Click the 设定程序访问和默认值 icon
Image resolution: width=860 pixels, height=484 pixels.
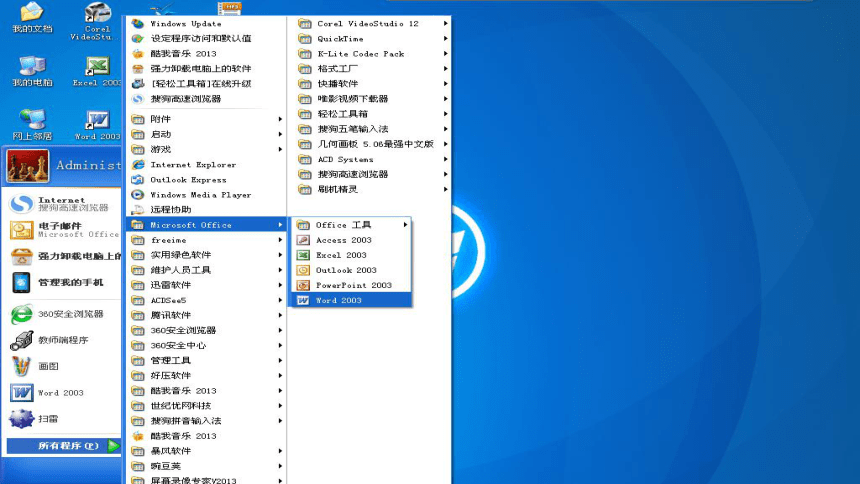click(138, 38)
